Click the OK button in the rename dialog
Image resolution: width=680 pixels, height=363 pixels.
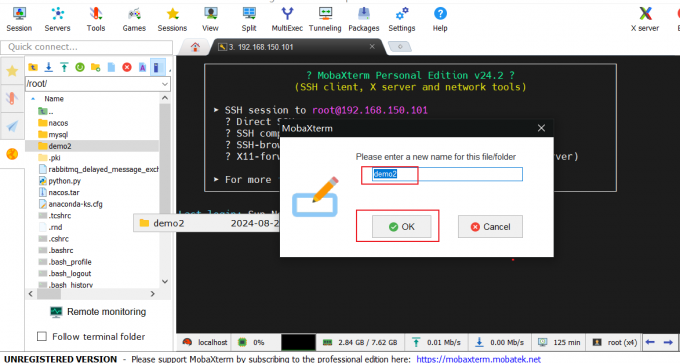(x=402, y=227)
